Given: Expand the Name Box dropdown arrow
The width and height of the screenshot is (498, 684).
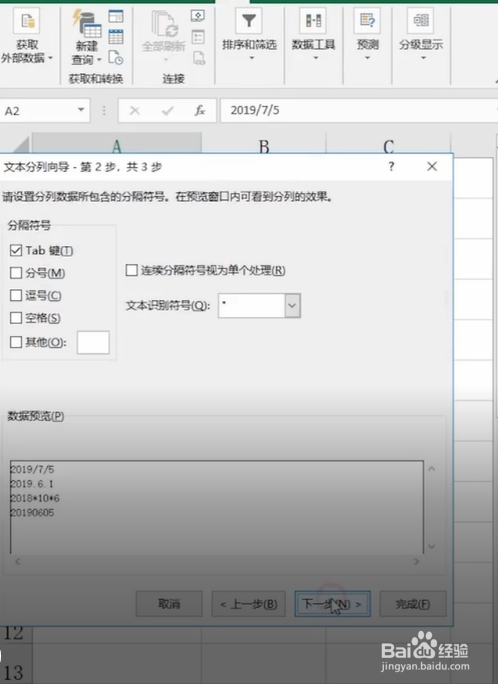Looking at the screenshot, I should coord(81,110).
